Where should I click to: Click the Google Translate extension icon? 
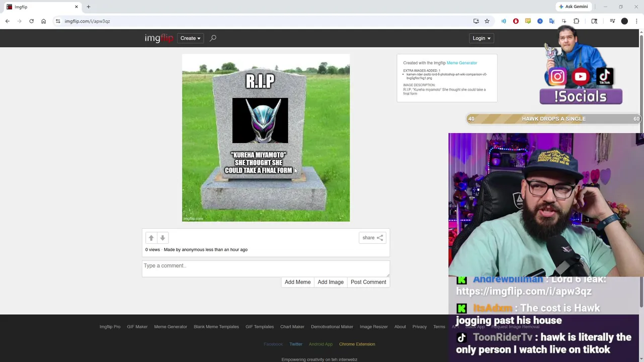tap(552, 21)
